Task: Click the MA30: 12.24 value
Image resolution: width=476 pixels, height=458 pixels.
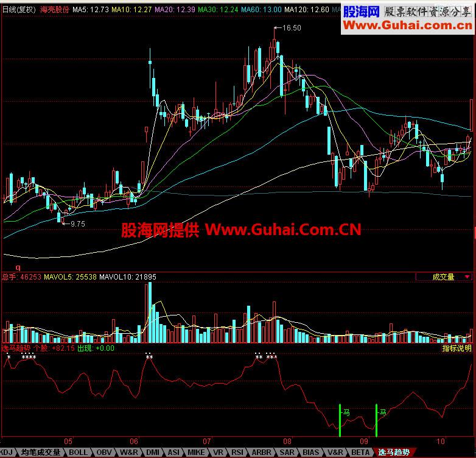Action: [x=218, y=9]
